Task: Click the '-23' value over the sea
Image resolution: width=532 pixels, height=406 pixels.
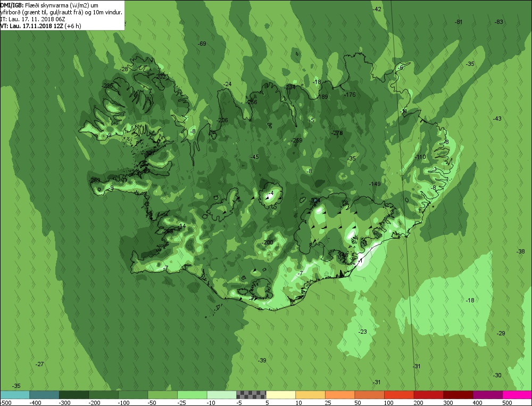Action: pos(363,332)
